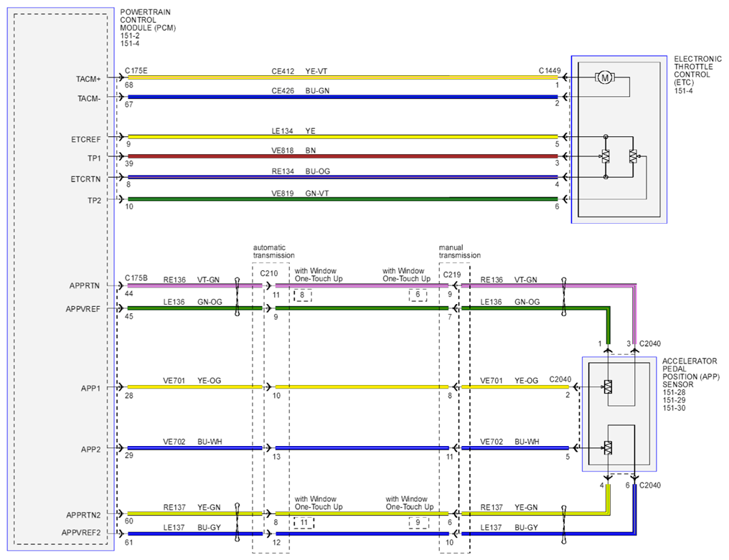This screenshot has height=560, width=729.
Task: Select pin number 61 on the APPVREF2 line
Action: tap(128, 542)
